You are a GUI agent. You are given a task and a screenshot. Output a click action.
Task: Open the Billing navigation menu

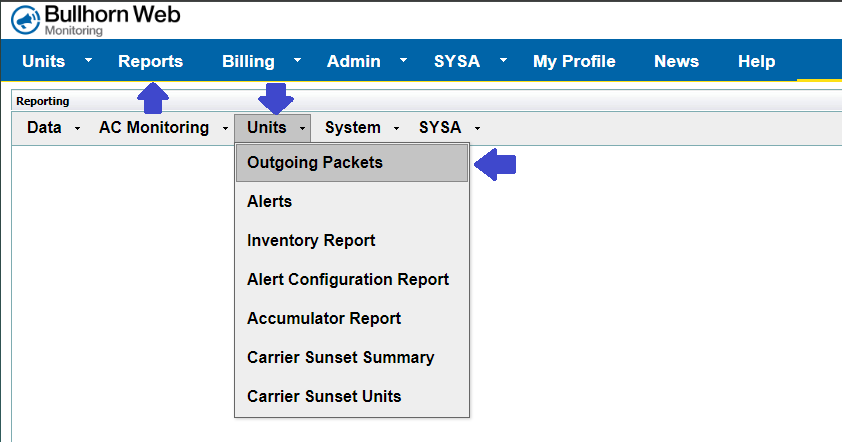click(248, 61)
